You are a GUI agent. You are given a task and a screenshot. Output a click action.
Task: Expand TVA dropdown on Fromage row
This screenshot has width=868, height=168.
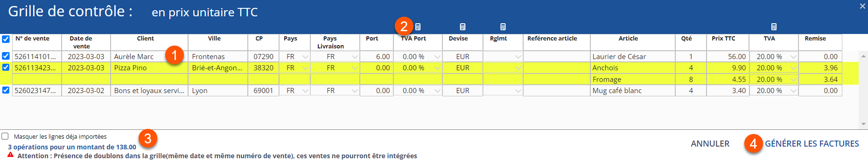coord(793,80)
